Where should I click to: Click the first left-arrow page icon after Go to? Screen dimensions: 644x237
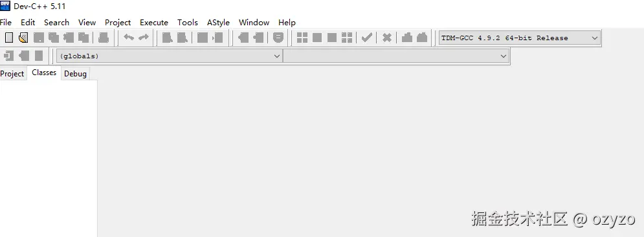[243, 38]
